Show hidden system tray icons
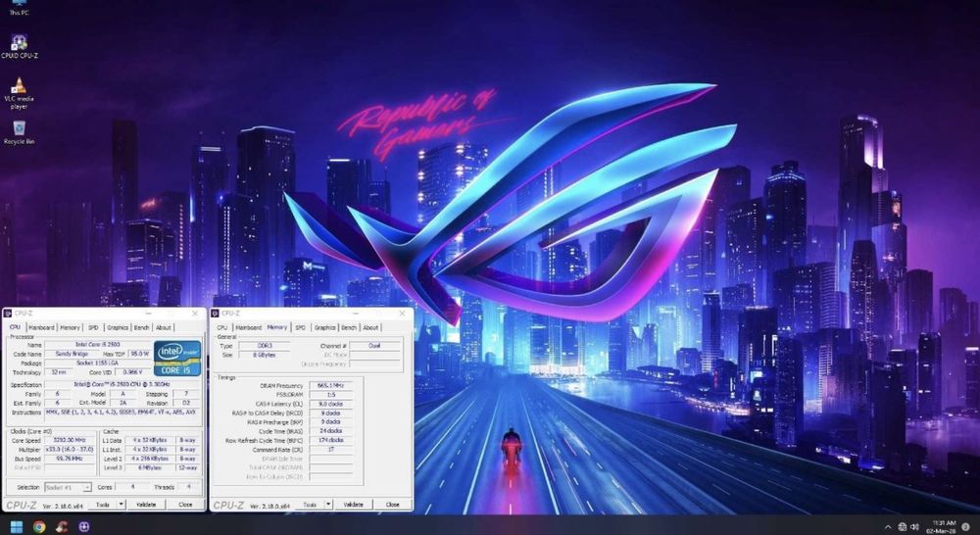Viewport: 980px width, 535px height. [x=888, y=527]
